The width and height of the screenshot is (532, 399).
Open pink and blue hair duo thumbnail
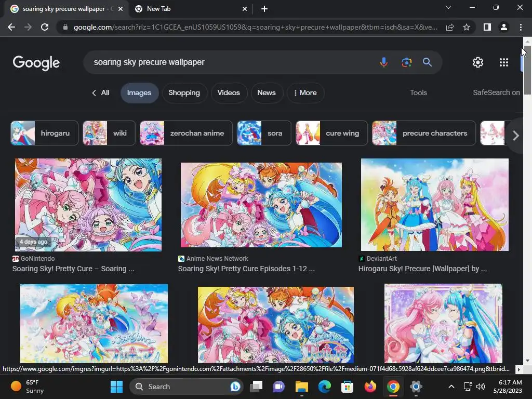[443, 323]
